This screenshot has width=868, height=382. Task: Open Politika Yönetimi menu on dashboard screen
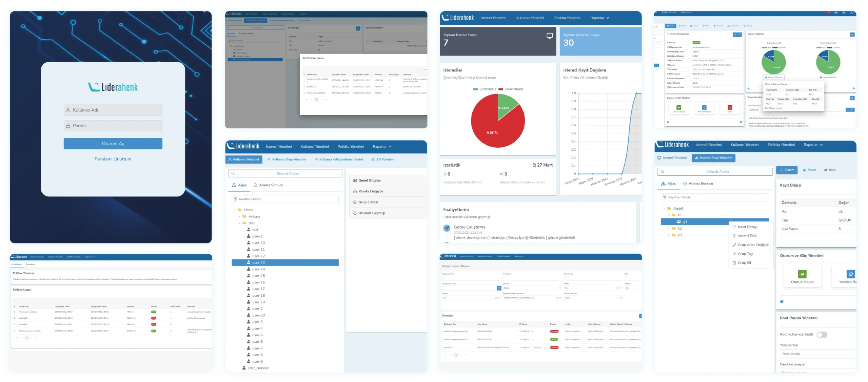click(x=567, y=18)
